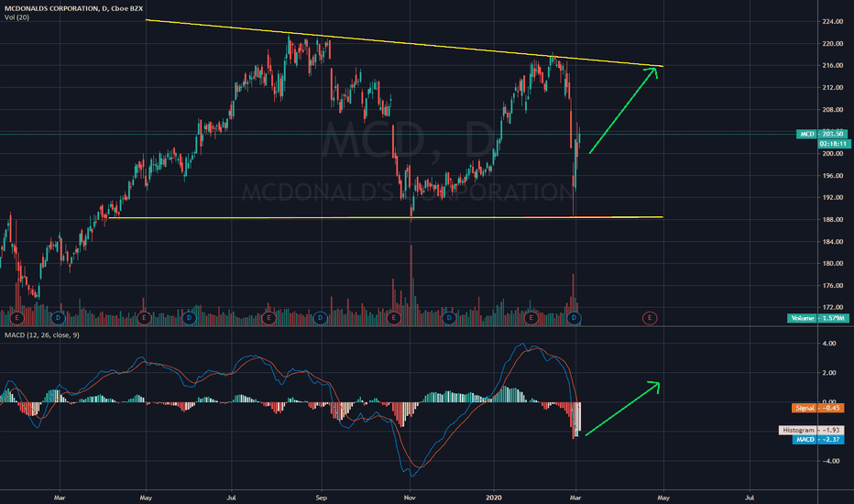This screenshot has height=504, width=854.
Task: Click the dividend D marker above the Sep label
Action: pos(321,318)
